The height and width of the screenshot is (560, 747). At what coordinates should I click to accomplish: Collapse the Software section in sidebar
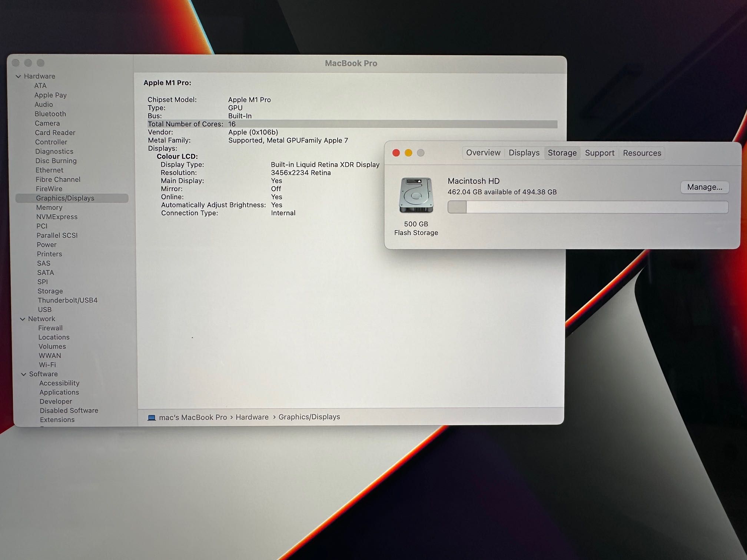pyautogui.click(x=24, y=374)
